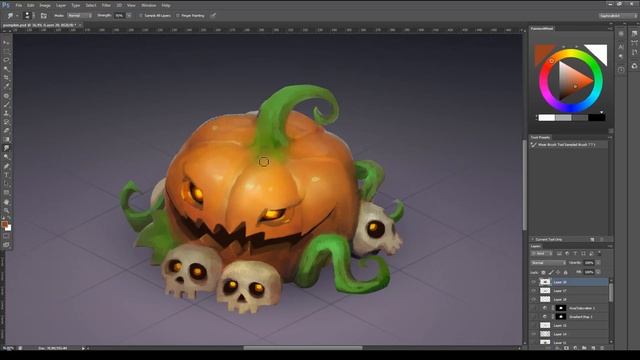Lock all padlock icon in Layers
This screenshot has height=360, width=640.
(565, 272)
